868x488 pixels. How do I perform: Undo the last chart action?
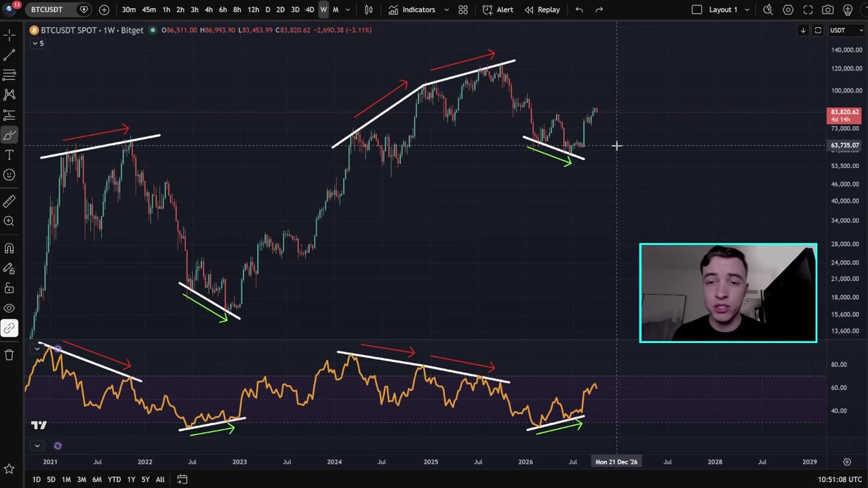[579, 9]
